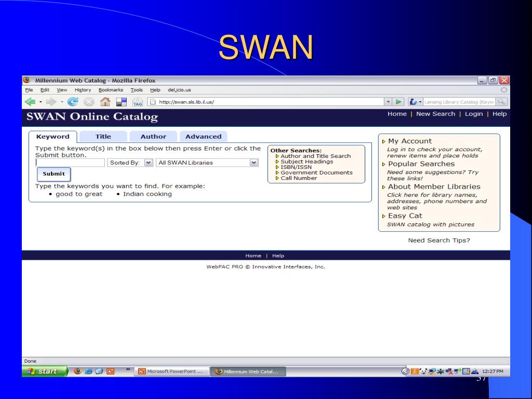Open the Help menu in Firefox menu bar

(x=155, y=90)
